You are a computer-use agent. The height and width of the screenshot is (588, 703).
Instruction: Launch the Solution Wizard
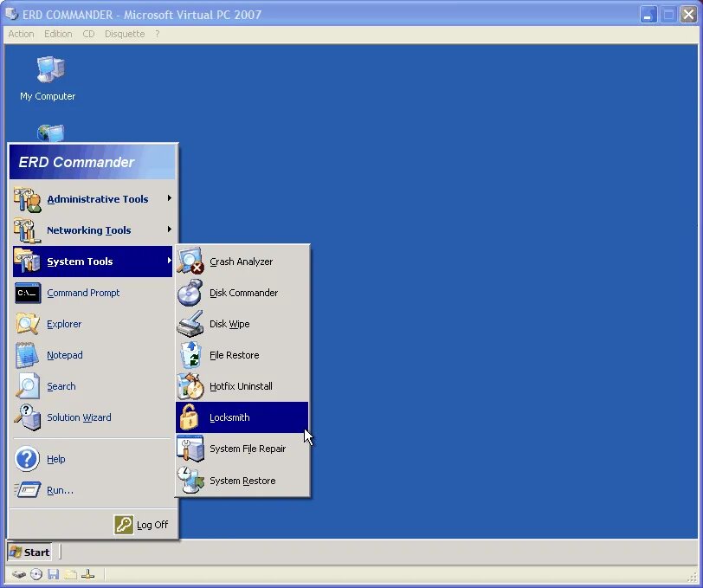(x=79, y=417)
